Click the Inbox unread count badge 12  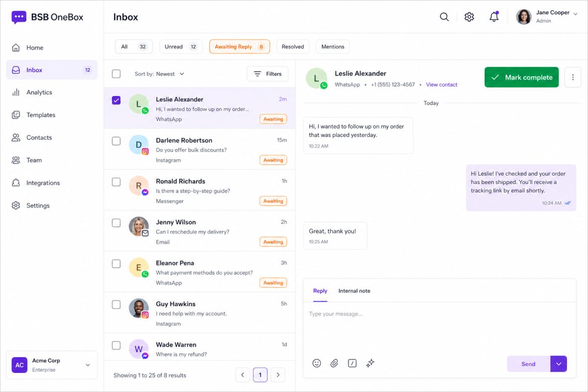tap(88, 70)
